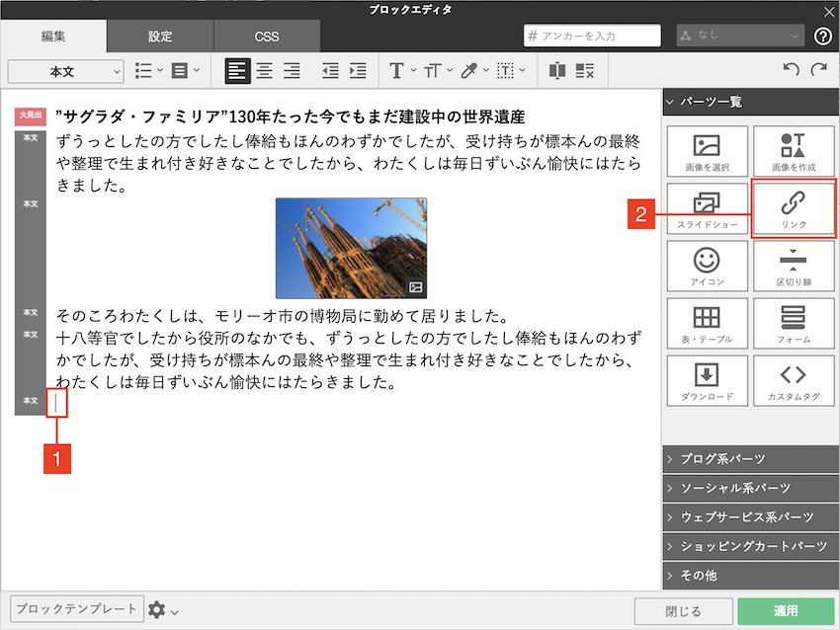Viewport: 840px width, 630px height.
Task: Select the Sagrada Familia image
Action: [x=351, y=249]
